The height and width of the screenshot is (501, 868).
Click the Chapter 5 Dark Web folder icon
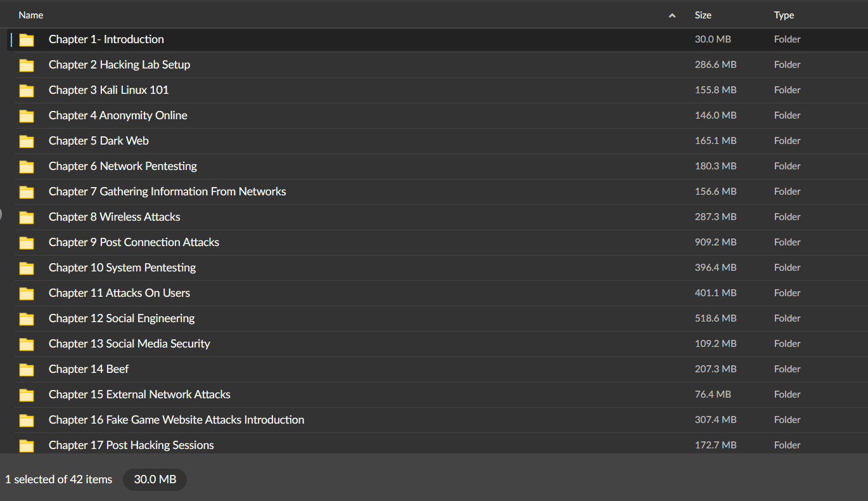click(x=27, y=141)
